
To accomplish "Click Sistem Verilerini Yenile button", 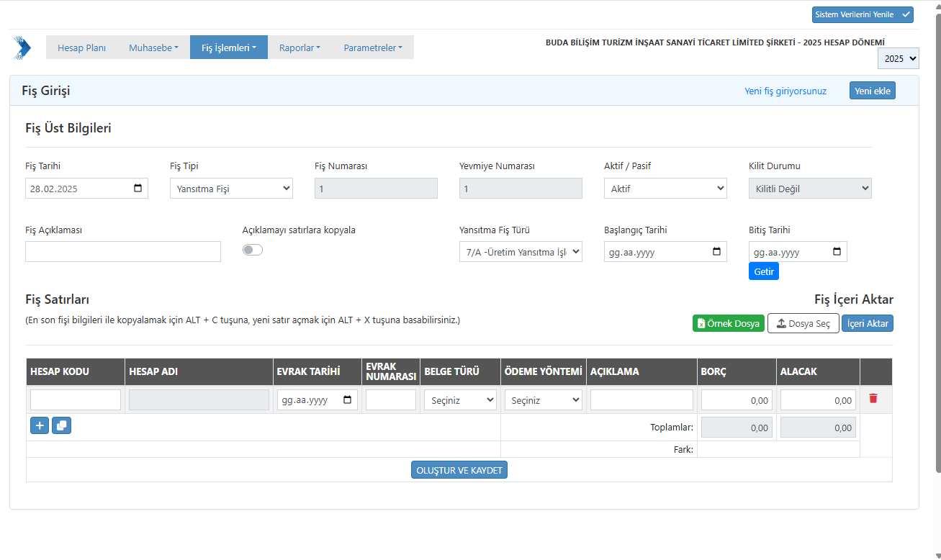I will pos(862,14).
